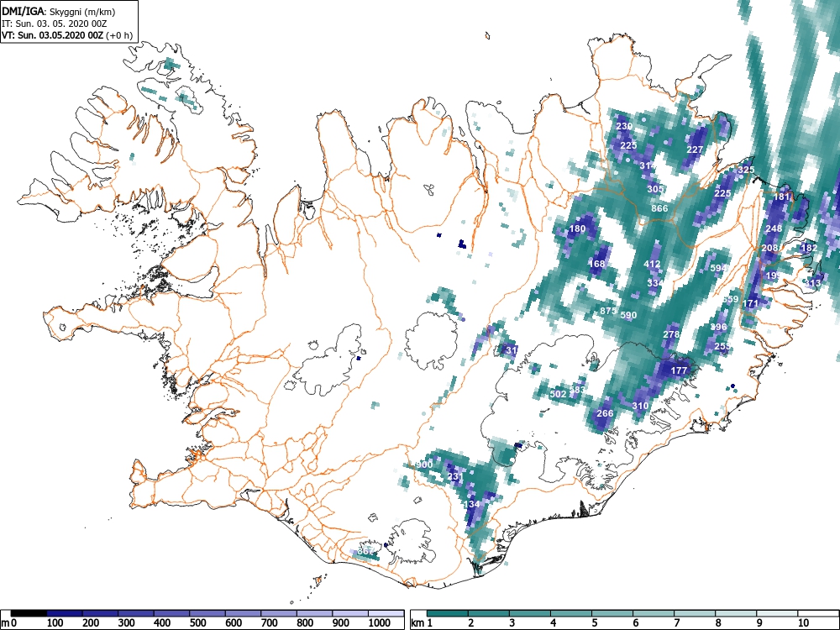Click the swatch between 5 and 6 km
Viewport: 840px width, 630px height.
click(612, 613)
